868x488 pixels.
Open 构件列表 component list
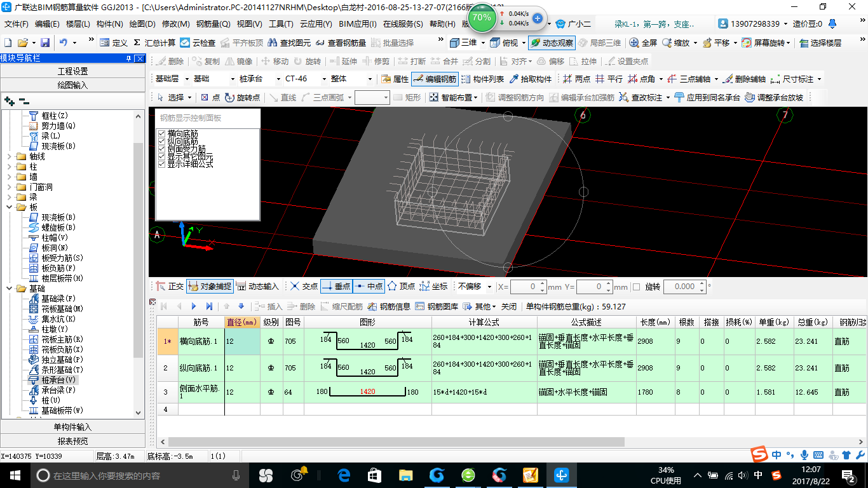[x=482, y=79]
